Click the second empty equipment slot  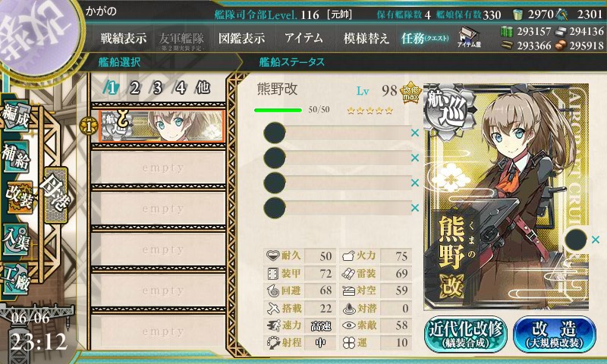[337, 158]
